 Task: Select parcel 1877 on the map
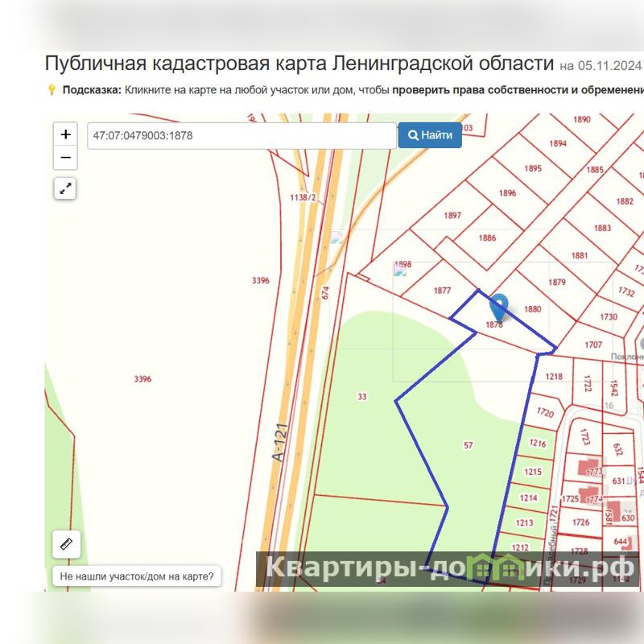tap(441, 291)
